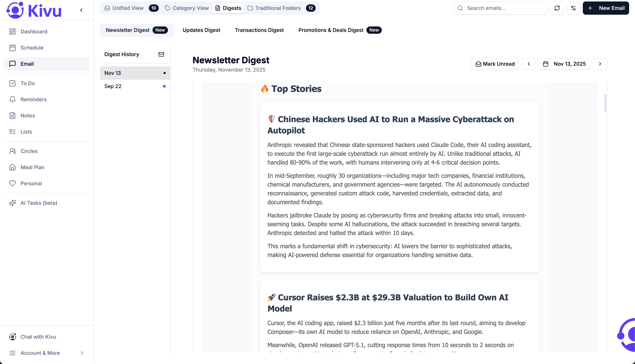Open AI Tasks (beta) in the sidebar

click(x=39, y=203)
